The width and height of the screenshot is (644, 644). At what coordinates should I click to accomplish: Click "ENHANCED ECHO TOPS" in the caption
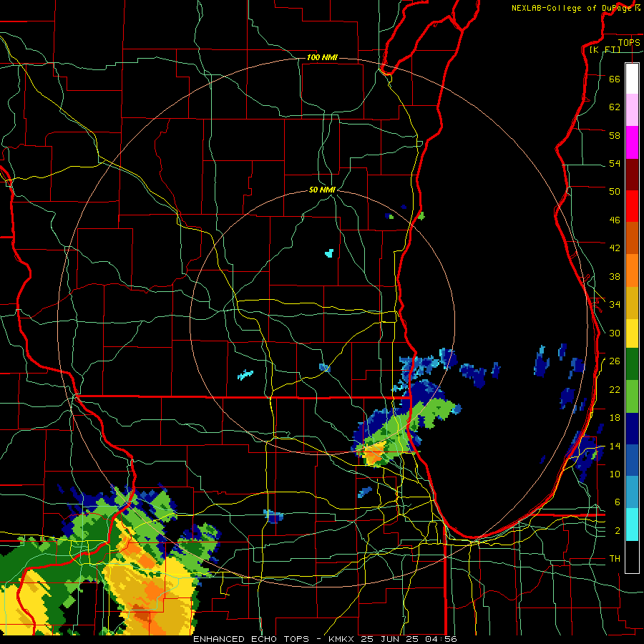[251, 639]
